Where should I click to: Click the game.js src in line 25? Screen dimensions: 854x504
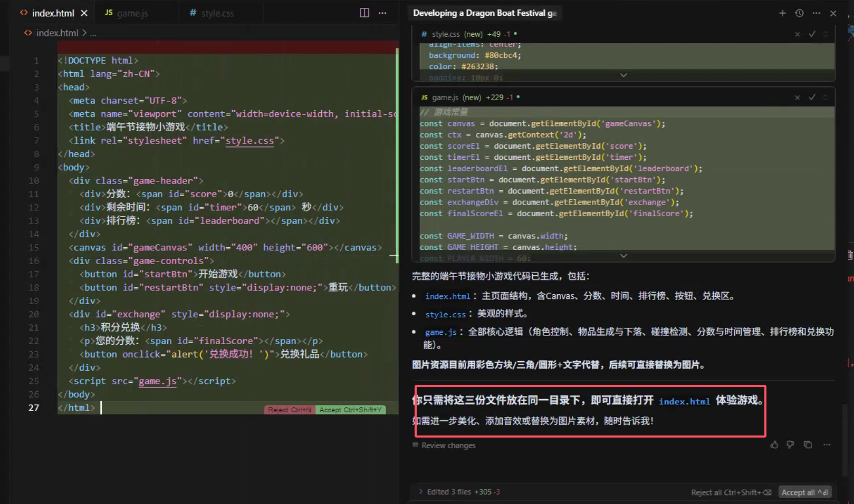(x=157, y=381)
